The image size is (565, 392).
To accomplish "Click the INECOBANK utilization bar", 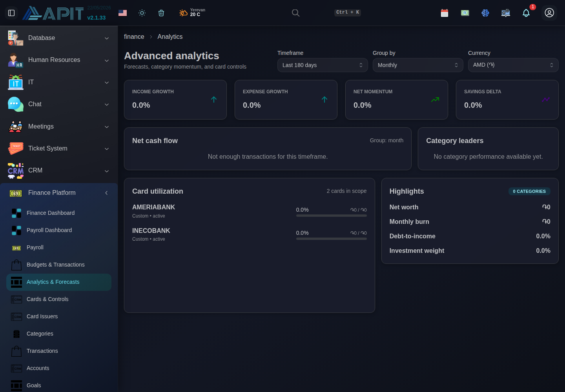I will (x=332, y=239).
